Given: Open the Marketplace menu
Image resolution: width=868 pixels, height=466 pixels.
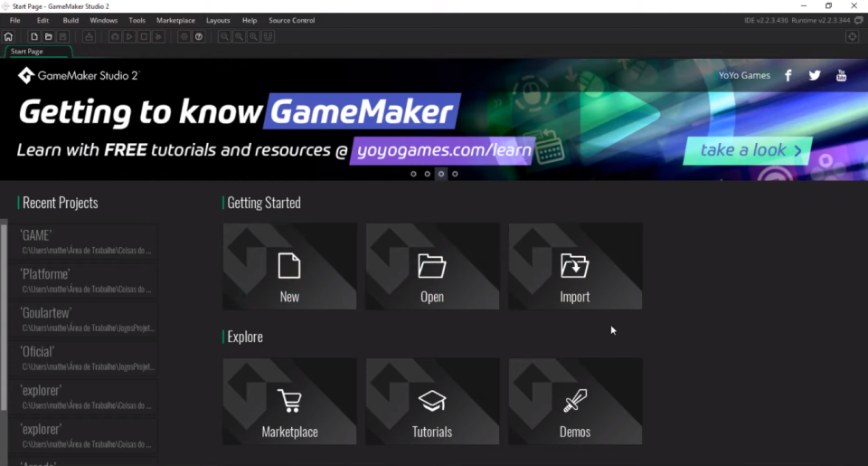Looking at the screenshot, I should [175, 20].
